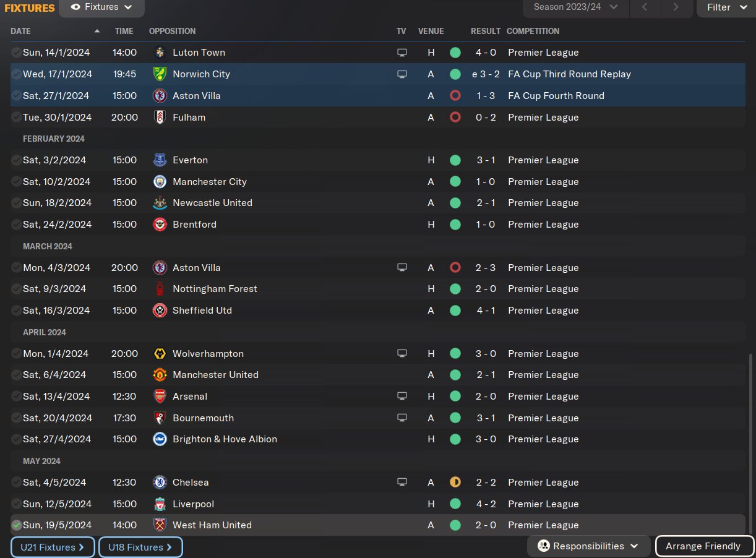
Task: Toggle the checkmark on West Ham United row
Action: pyautogui.click(x=16, y=525)
